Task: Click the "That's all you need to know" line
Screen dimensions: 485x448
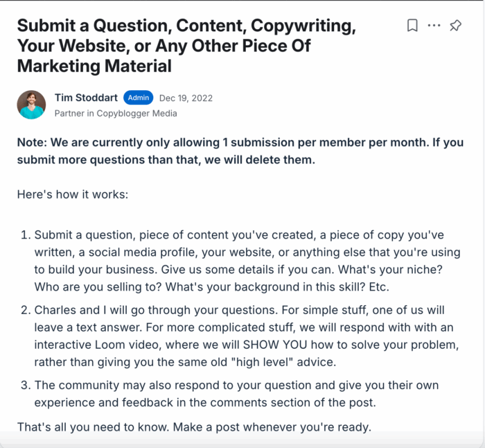Action: pyautogui.click(x=194, y=427)
